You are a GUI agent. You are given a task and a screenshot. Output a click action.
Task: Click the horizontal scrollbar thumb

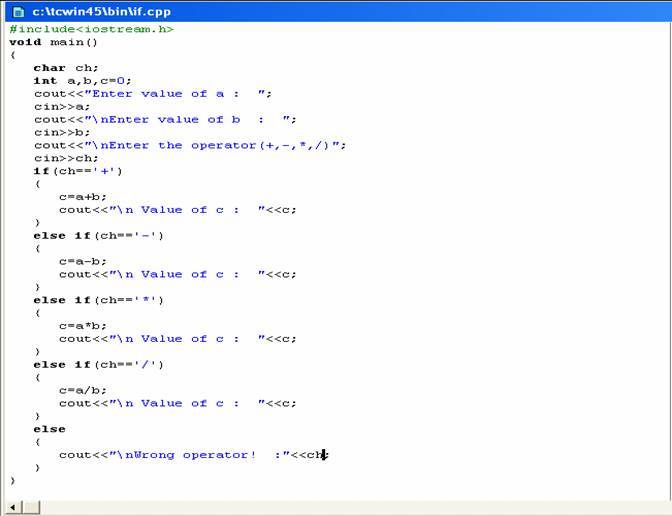31,508
